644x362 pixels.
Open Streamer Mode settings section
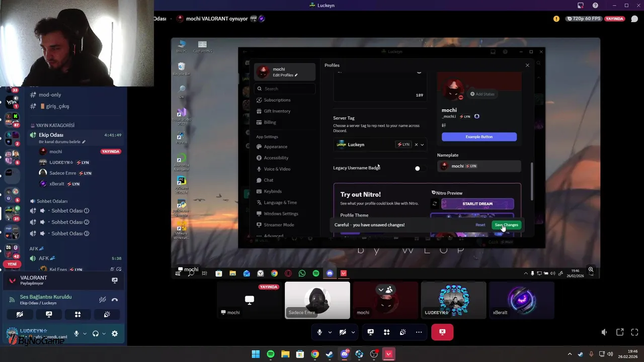[279, 225]
